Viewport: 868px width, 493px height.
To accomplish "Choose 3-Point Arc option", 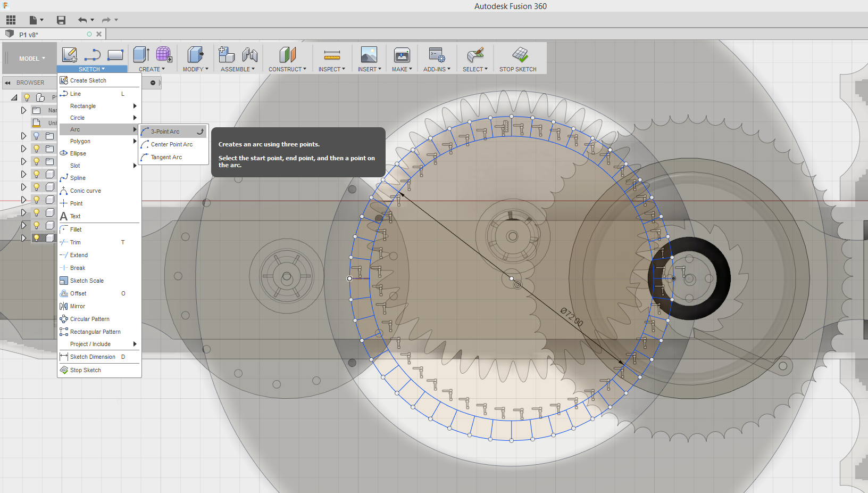I will point(173,132).
